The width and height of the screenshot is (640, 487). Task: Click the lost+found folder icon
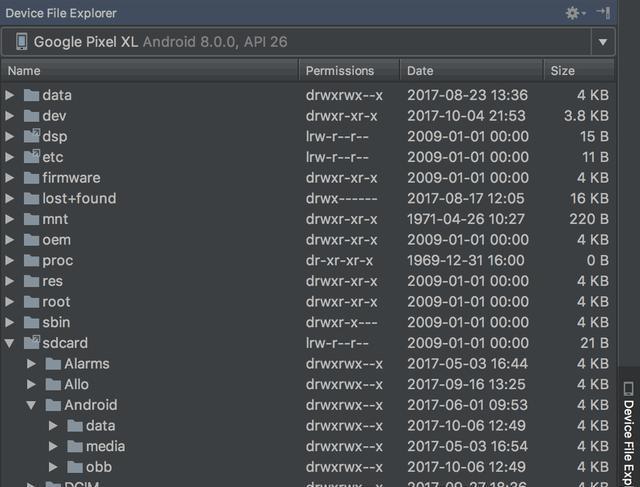pos(31,198)
